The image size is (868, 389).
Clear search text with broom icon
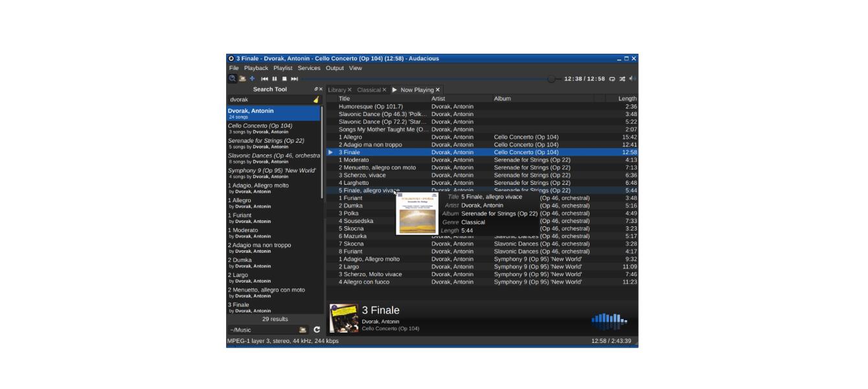coord(316,100)
